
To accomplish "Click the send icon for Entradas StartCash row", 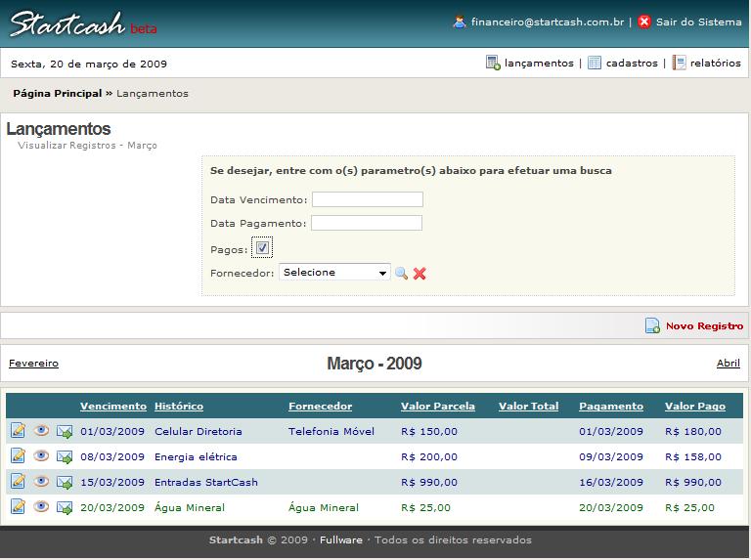I will click(65, 482).
